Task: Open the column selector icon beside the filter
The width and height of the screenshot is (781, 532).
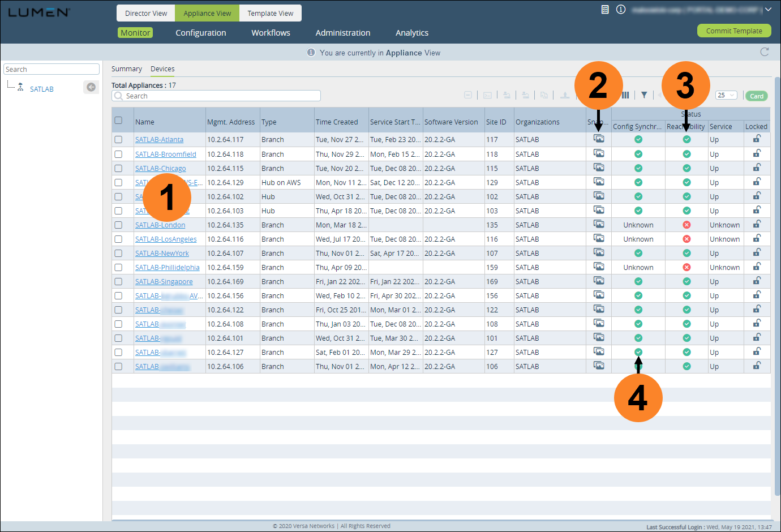Action: (x=626, y=95)
